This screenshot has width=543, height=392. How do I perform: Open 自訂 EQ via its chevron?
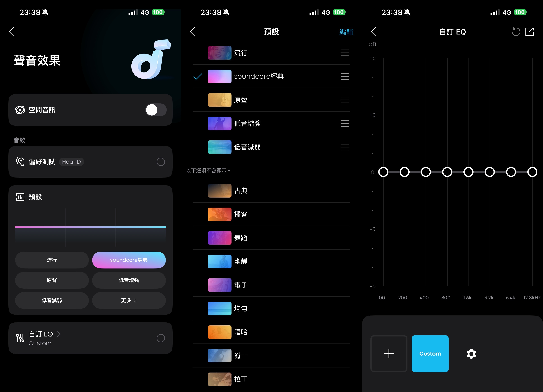coord(59,334)
